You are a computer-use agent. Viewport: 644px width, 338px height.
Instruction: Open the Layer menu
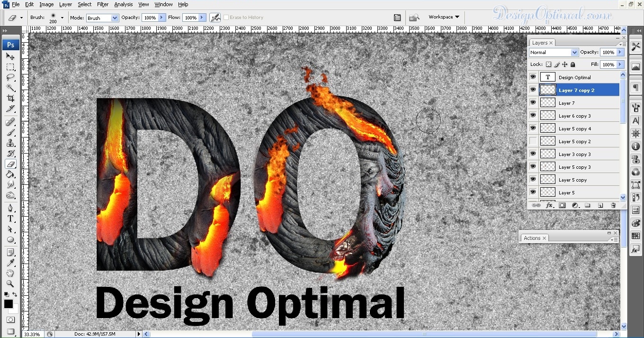click(65, 4)
